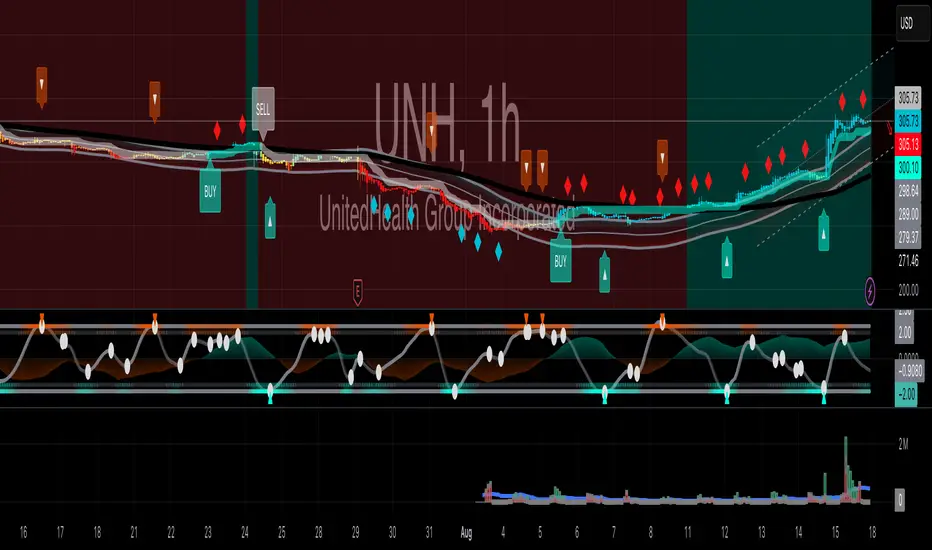
Task: Click the oscillator -0.9080 value label
Action: tap(909, 371)
